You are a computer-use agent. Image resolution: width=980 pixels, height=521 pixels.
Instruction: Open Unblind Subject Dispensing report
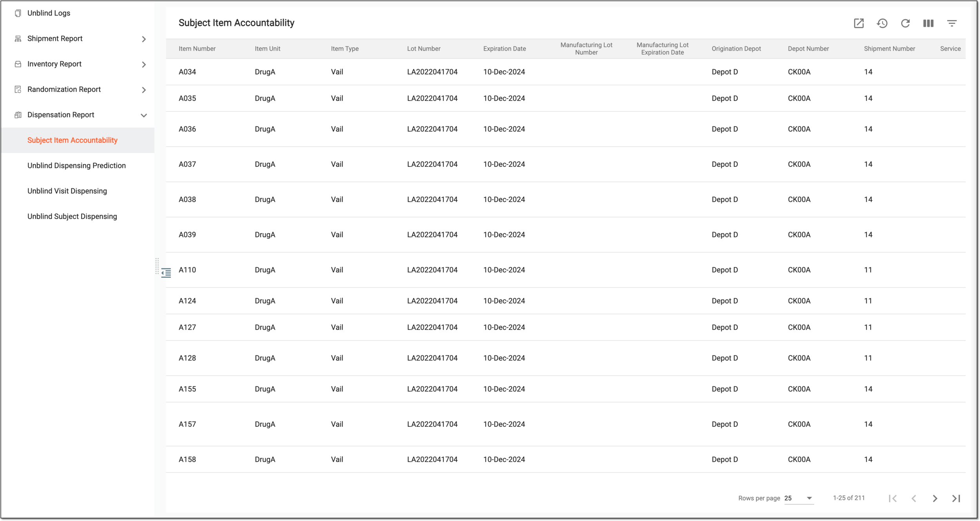tap(72, 217)
